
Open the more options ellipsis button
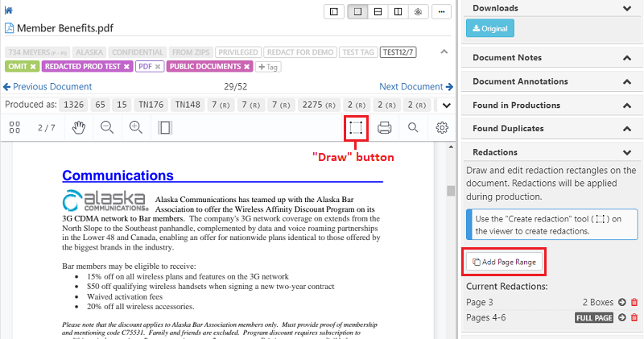(441, 12)
